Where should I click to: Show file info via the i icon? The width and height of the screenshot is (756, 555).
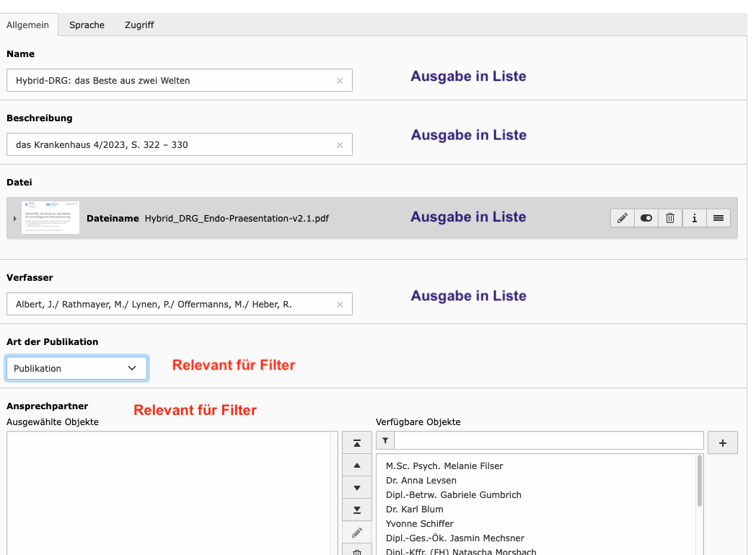pyautogui.click(x=694, y=218)
